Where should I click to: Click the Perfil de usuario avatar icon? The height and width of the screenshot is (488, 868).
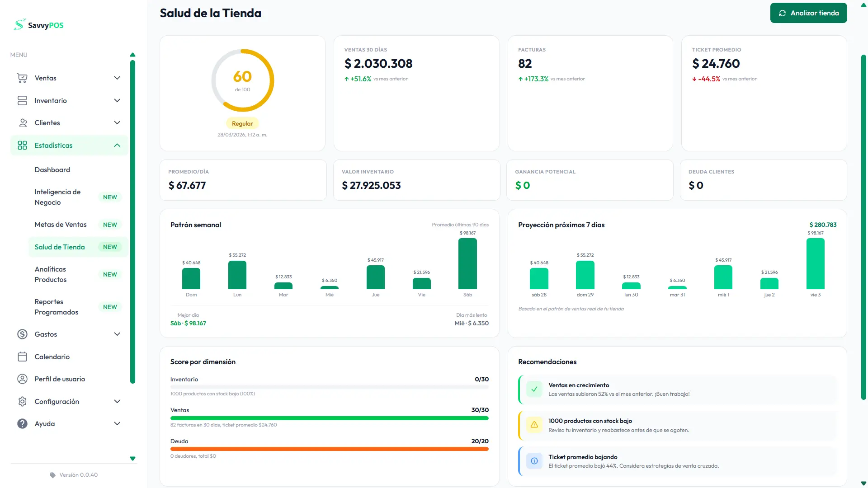pos(22,379)
